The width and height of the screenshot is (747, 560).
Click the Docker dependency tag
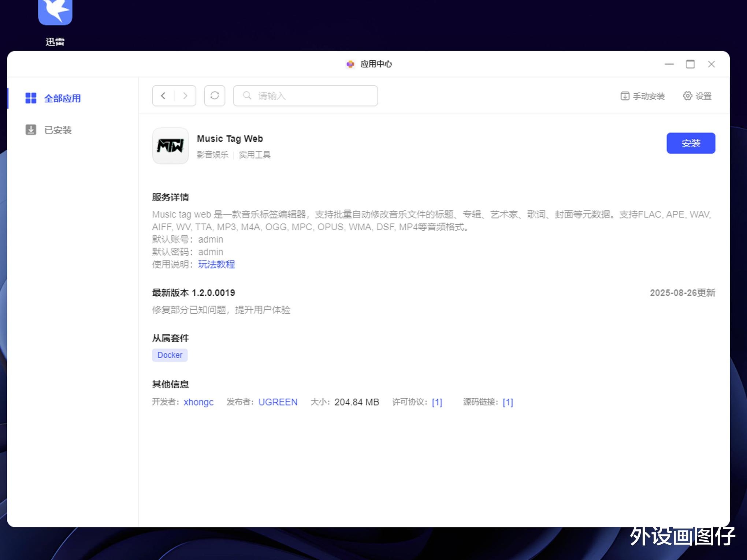(x=170, y=355)
